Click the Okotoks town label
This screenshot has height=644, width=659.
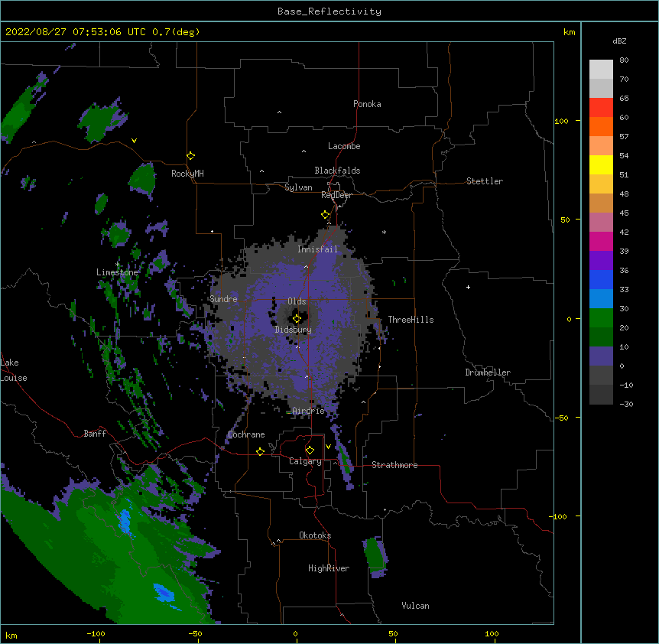(315, 535)
